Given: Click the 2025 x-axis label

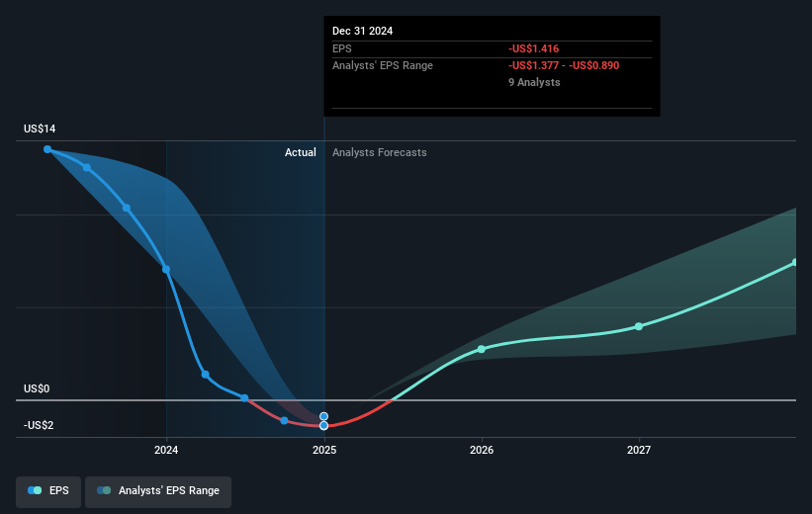Looking at the screenshot, I should click(x=324, y=450).
